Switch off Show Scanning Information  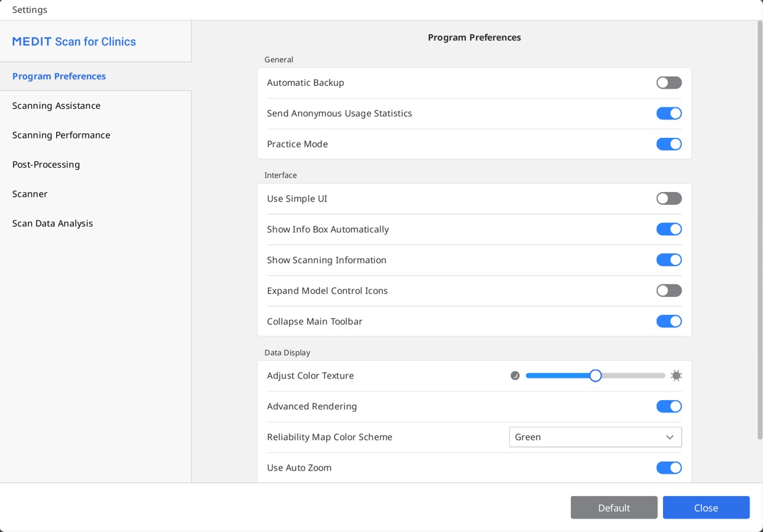(x=668, y=260)
